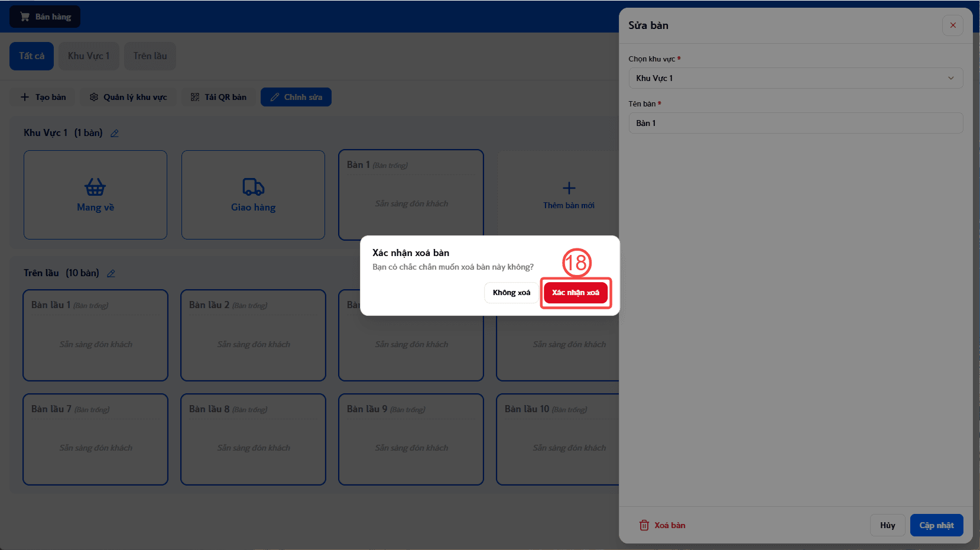Click the Tải QR bàn button
Image resolution: width=980 pixels, height=550 pixels.
pyautogui.click(x=219, y=97)
